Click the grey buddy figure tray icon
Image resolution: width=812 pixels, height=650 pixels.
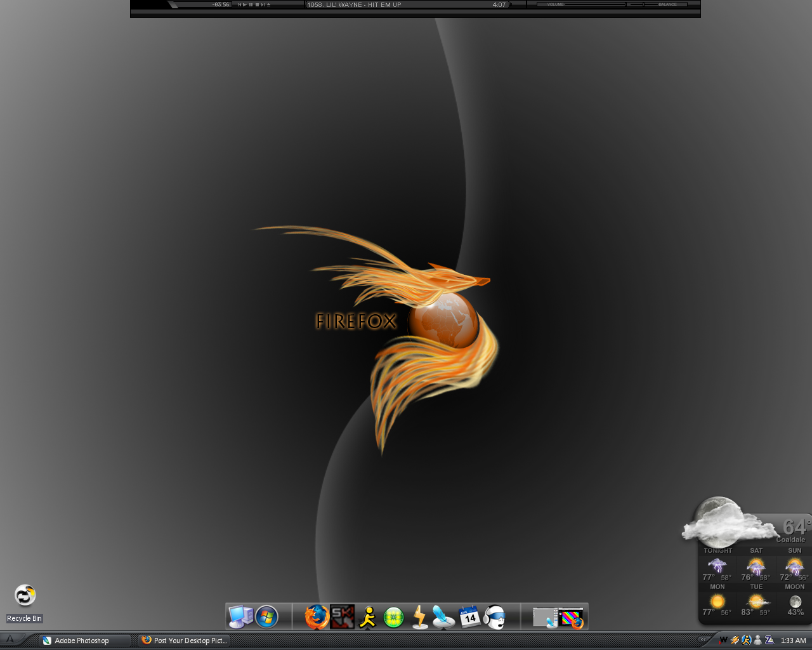[x=757, y=640]
